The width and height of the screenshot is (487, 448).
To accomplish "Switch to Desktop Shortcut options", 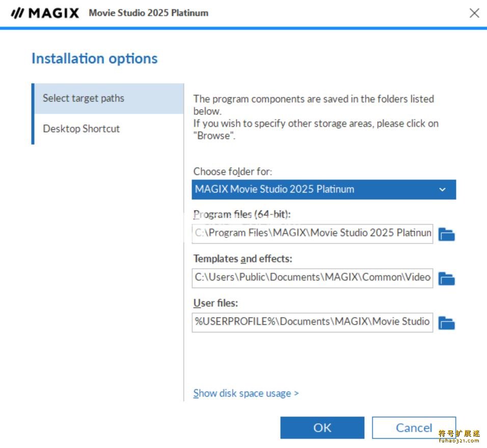I will pos(109,129).
